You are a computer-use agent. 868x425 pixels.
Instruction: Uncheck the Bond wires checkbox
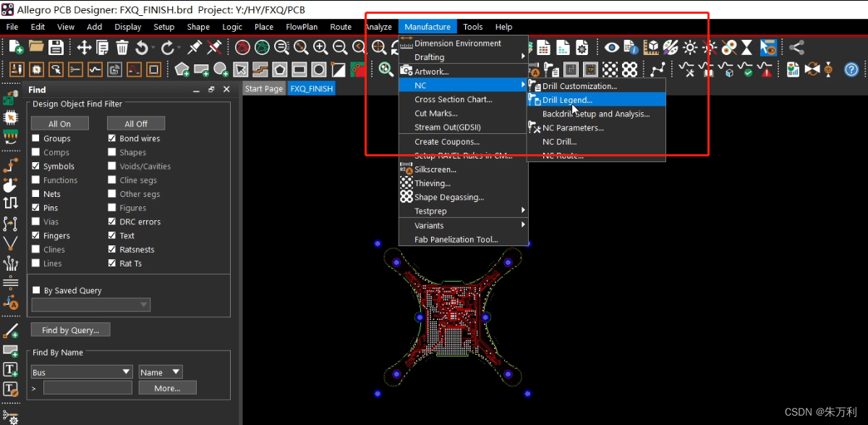pyautogui.click(x=112, y=138)
